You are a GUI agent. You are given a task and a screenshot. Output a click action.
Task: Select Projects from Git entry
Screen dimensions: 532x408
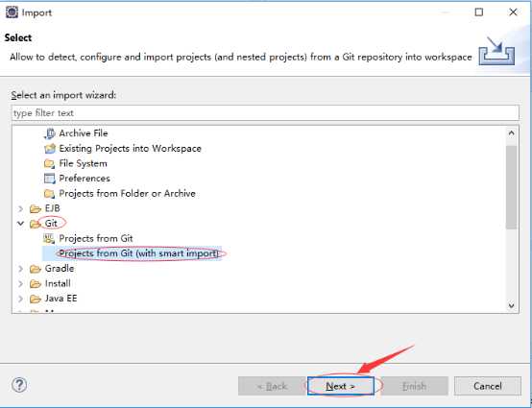96,238
